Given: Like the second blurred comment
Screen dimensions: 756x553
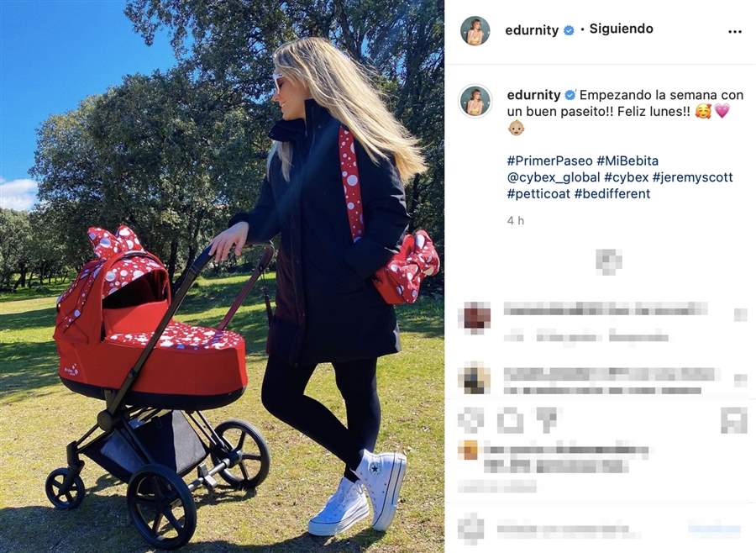Looking at the screenshot, I should (x=740, y=381).
